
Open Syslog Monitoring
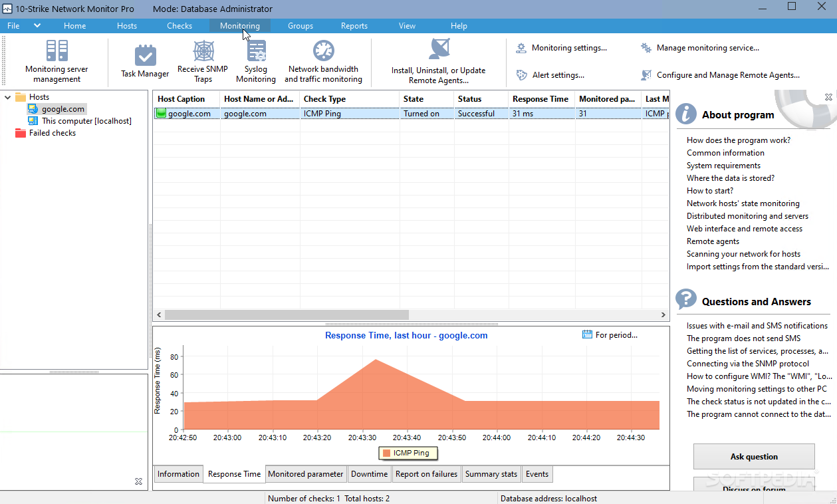point(256,61)
